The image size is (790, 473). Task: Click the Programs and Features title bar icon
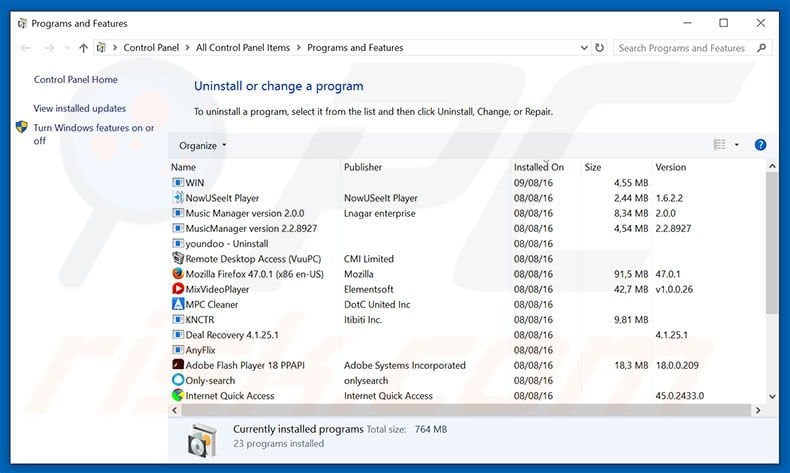pos(22,23)
